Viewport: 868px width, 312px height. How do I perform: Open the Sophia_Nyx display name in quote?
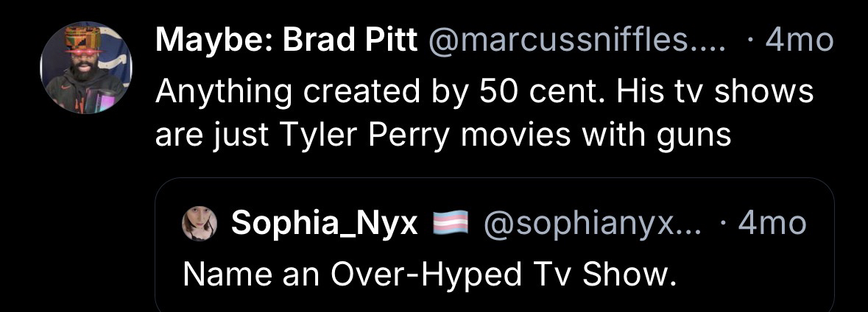click(325, 223)
